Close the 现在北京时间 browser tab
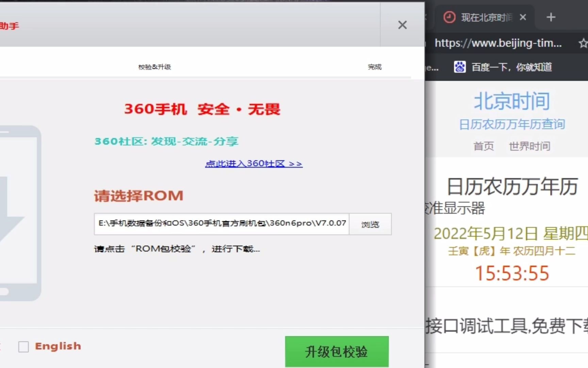Image resolution: width=588 pixels, height=368 pixels. point(523,17)
